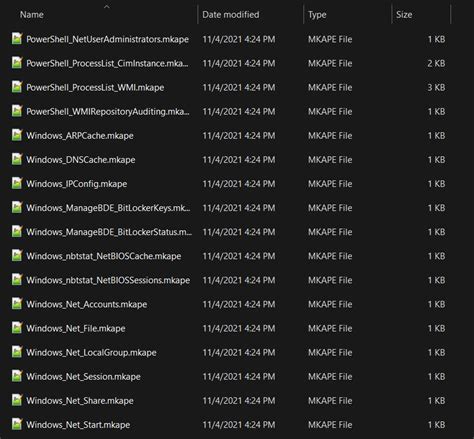
Task: Click the Windows_Net_Start.mkape file icon
Action: 17,424
